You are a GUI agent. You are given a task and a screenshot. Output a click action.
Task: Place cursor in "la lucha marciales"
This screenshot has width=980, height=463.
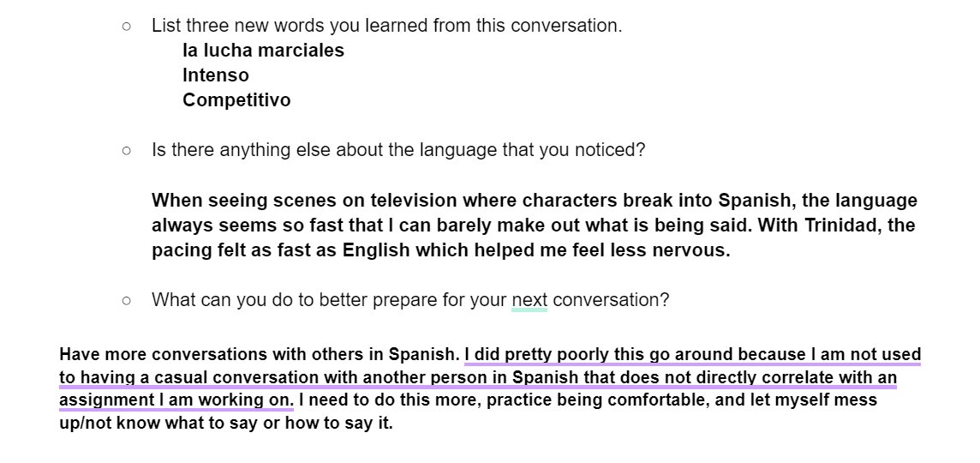[x=263, y=51]
